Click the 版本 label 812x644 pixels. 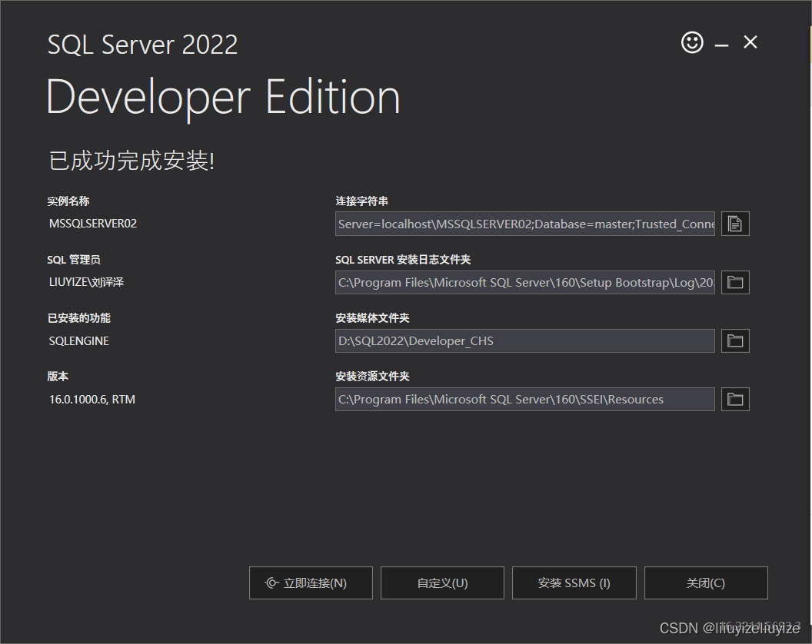pyautogui.click(x=58, y=377)
